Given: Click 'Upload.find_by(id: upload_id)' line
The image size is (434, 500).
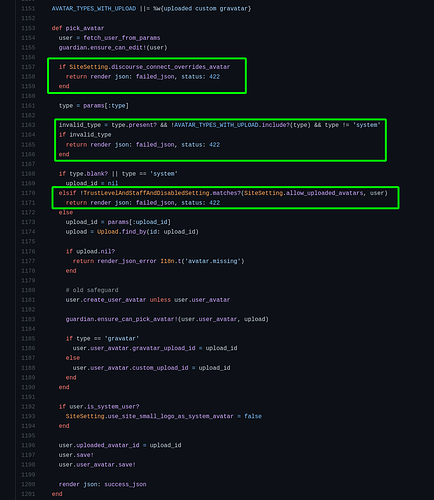Looking at the screenshot, I should click(148, 232).
